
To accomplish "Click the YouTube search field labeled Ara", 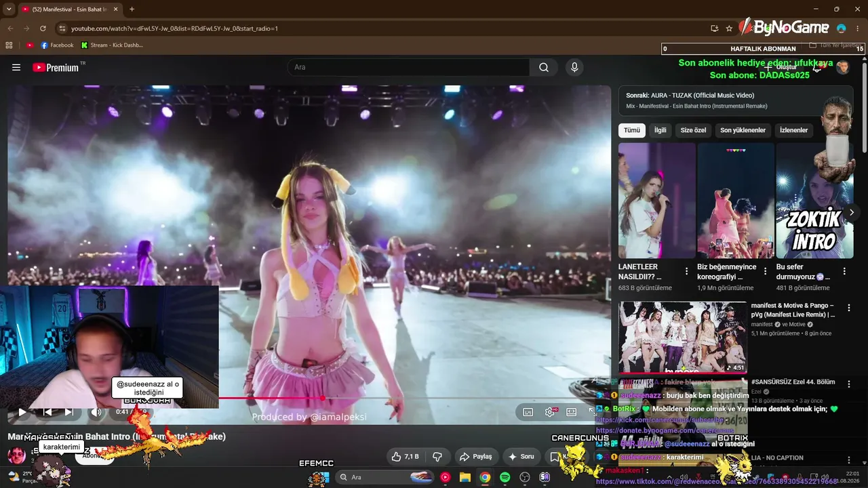I will click(408, 67).
